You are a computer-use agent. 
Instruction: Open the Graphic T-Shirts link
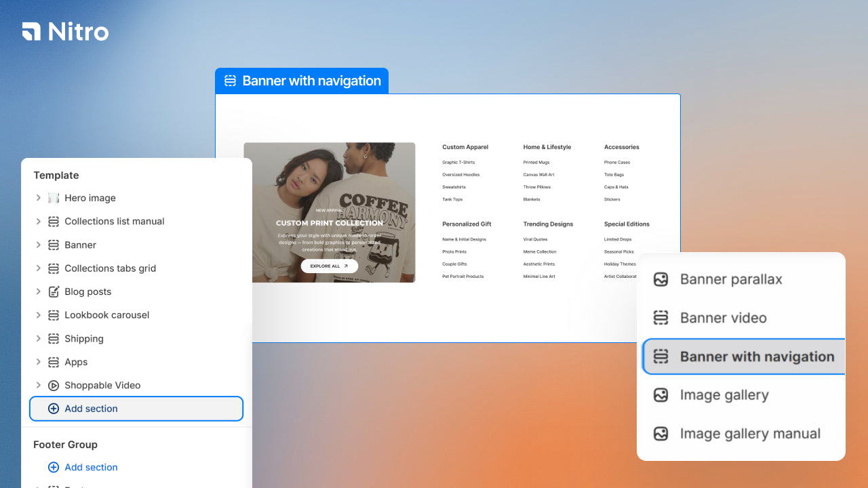pyautogui.click(x=458, y=163)
